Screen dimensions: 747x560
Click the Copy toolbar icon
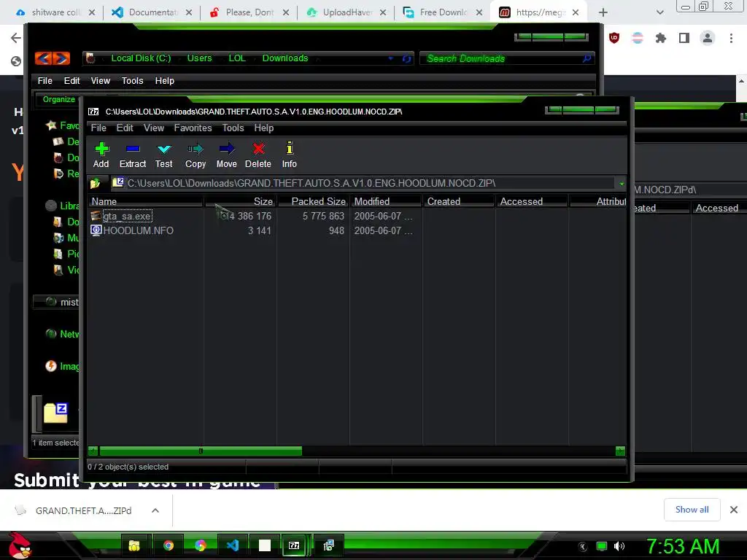pyautogui.click(x=196, y=149)
